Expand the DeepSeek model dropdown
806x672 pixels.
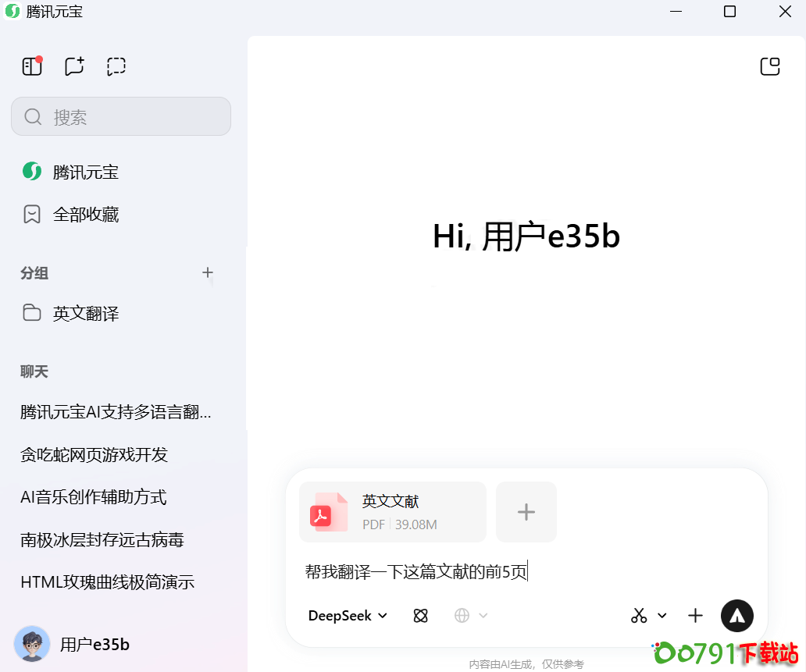348,616
